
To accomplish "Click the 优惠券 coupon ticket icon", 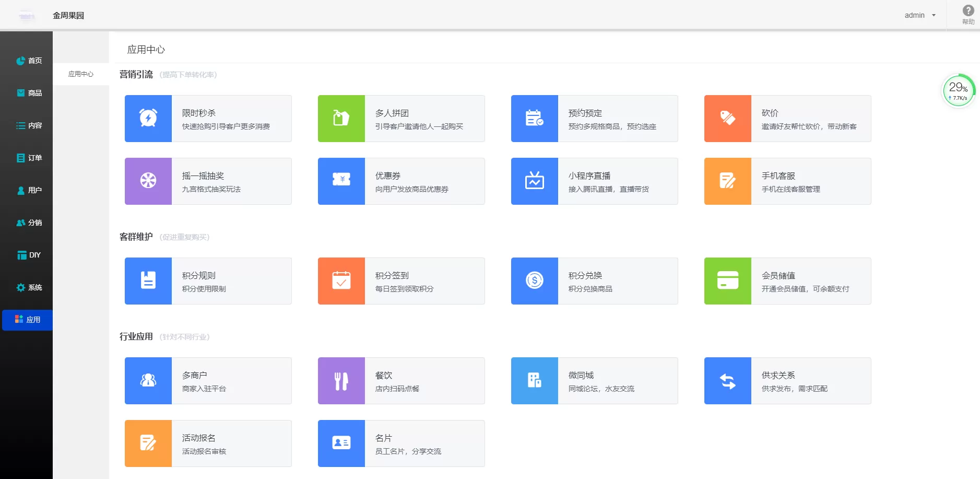I will [x=341, y=181].
